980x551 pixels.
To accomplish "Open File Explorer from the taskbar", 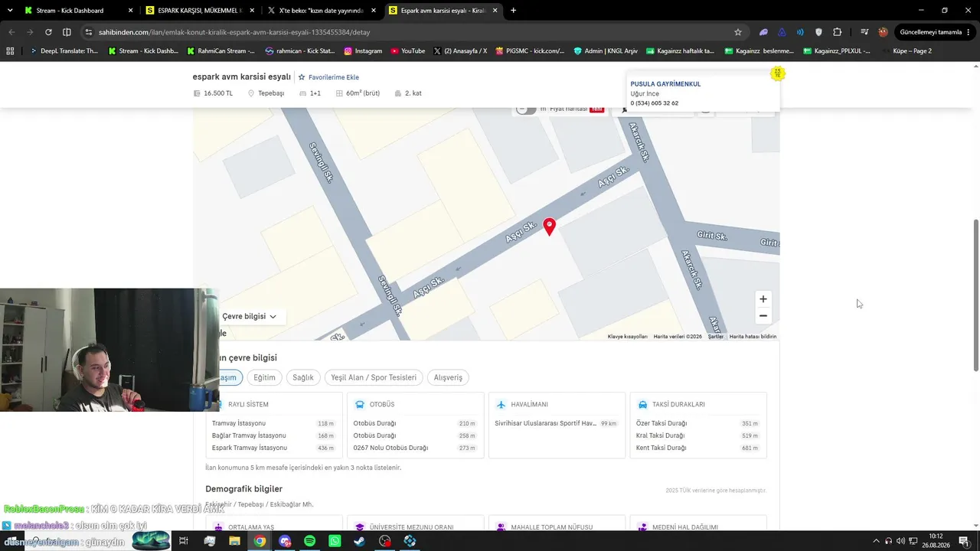I will pyautogui.click(x=234, y=541).
